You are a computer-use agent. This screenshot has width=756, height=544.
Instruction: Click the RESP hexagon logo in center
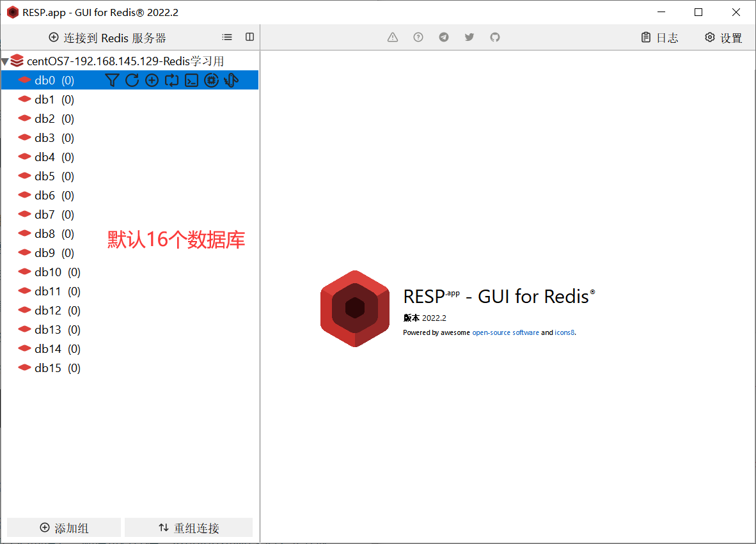[x=355, y=308]
